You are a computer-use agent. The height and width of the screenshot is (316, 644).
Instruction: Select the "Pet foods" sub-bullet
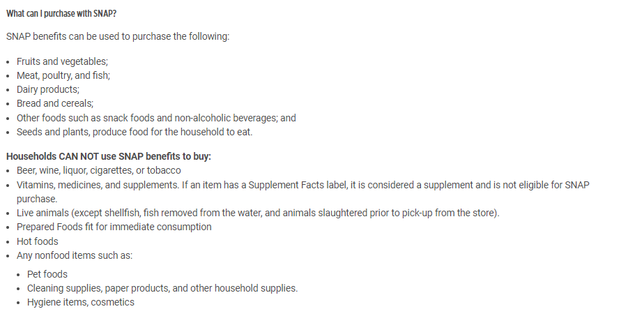(x=47, y=274)
